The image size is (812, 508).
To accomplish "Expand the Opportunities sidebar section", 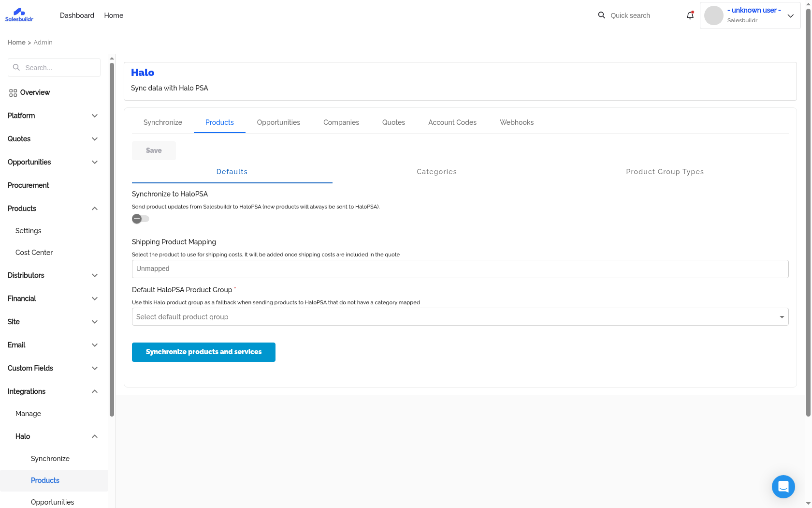I will 95,162.
